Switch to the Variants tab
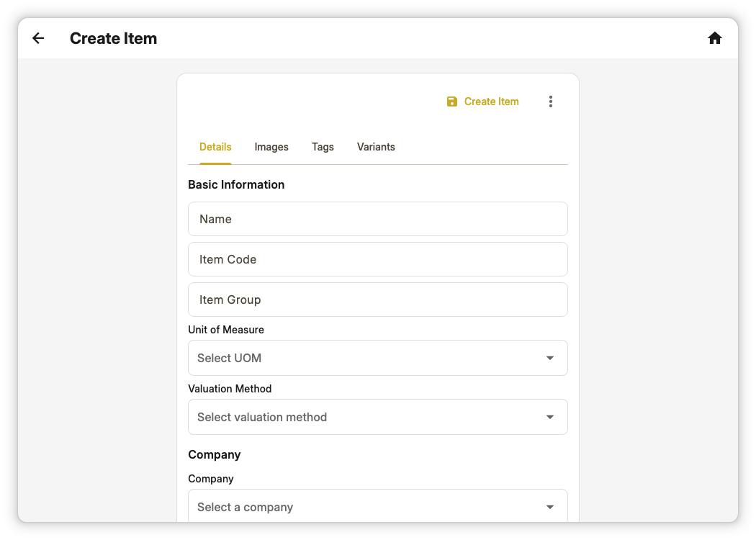 tap(376, 147)
